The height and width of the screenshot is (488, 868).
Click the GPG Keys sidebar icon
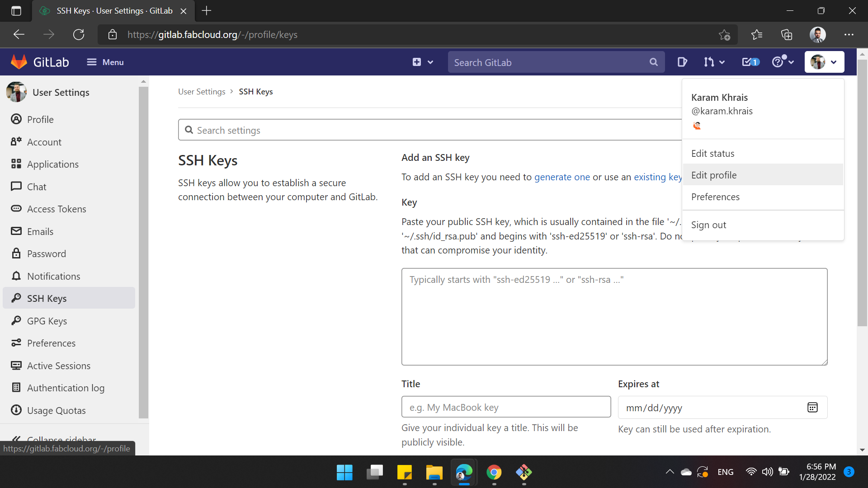click(x=17, y=320)
